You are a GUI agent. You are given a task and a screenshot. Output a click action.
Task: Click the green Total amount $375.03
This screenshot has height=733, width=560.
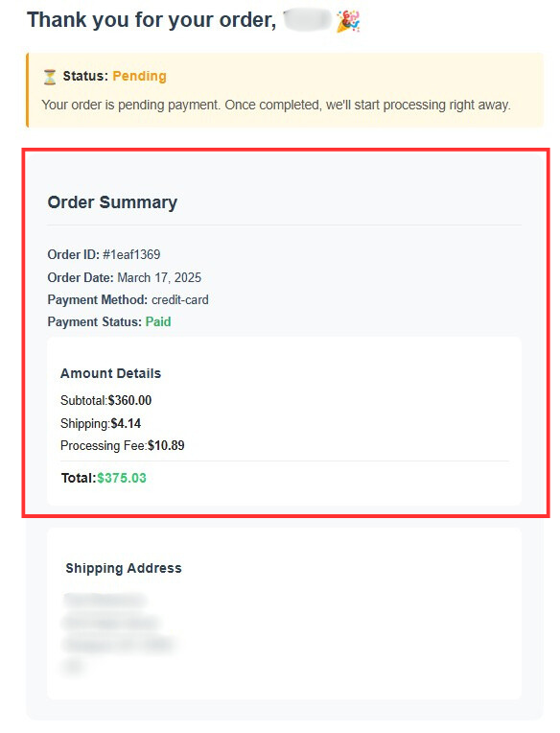pos(122,478)
